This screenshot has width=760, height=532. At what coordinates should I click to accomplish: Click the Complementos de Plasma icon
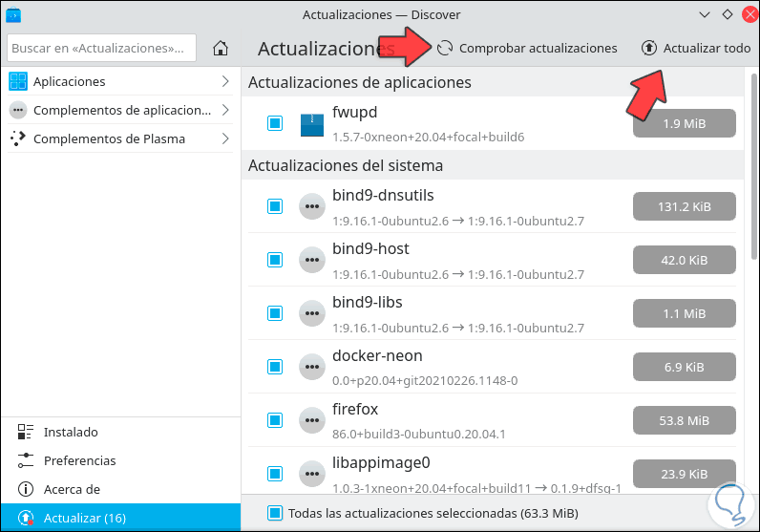(18, 138)
